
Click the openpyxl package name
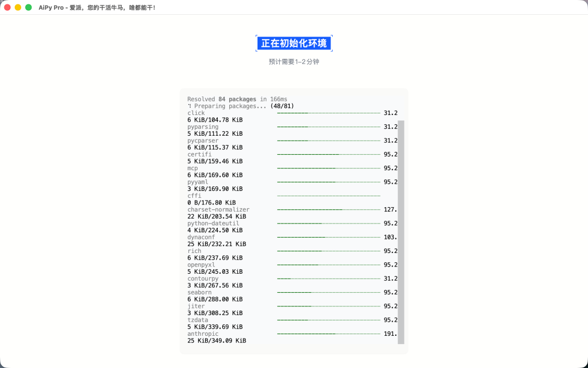201,265
